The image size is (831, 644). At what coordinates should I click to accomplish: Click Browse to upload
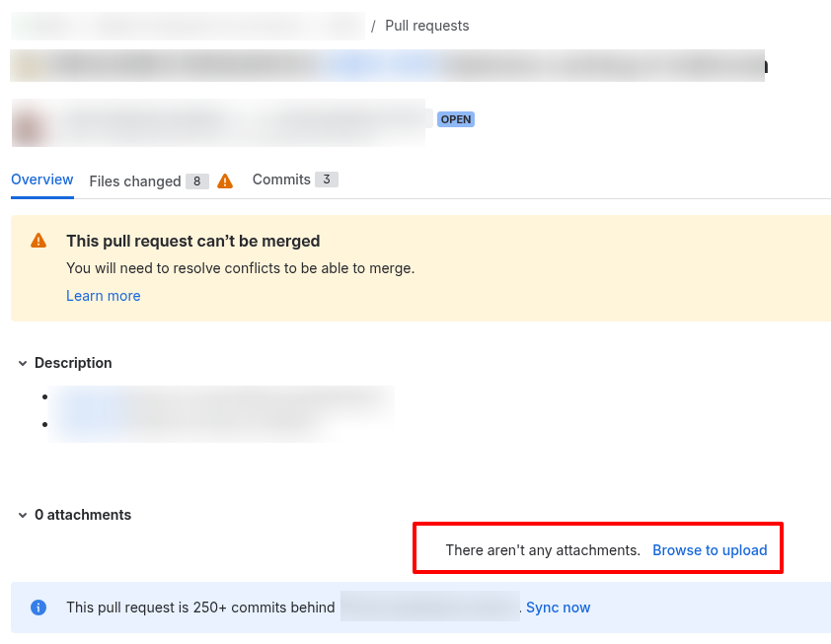click(710, 550)
